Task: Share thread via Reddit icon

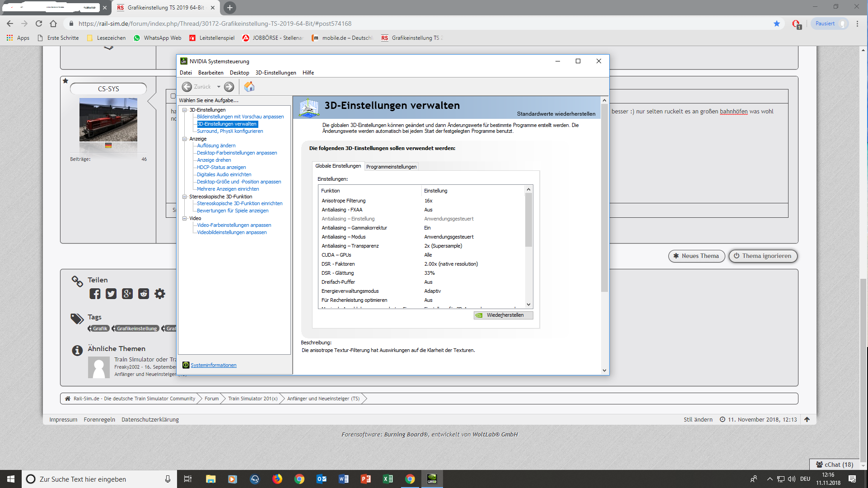Action: [x=144, y=294]
